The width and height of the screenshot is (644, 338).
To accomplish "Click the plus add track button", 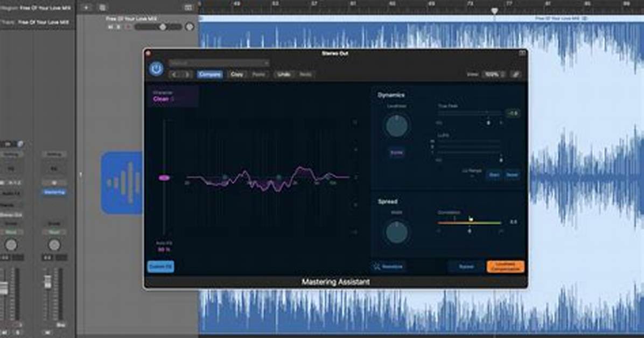I will click(x=86, y=8).
